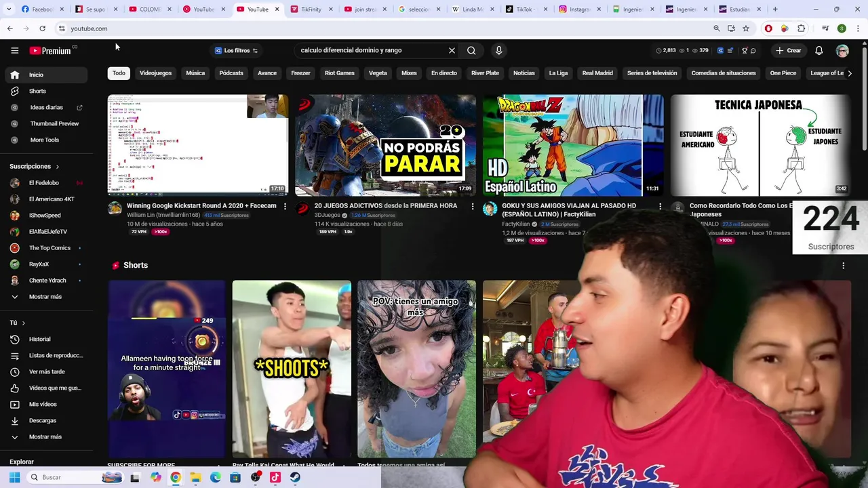
Task: Go to YouTube Premium home logo
Action: point(50,50)
